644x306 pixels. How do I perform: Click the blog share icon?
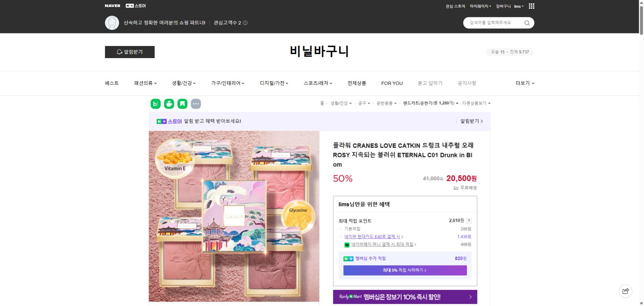pyautogui.click(x=155, y=104)
